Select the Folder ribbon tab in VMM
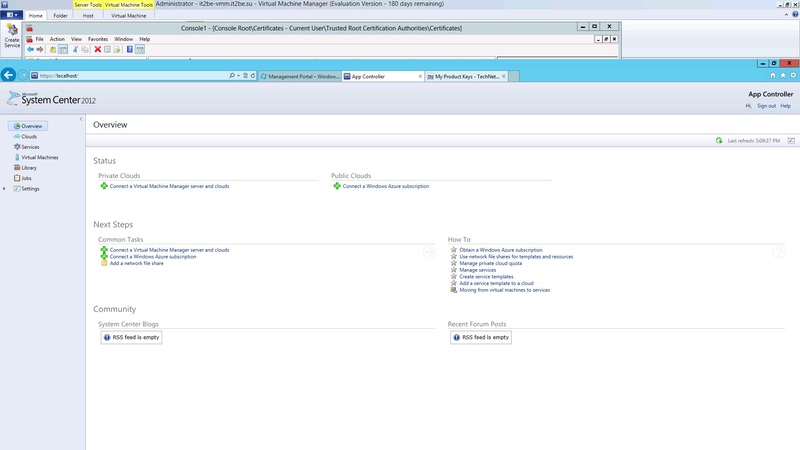 (60, 15)
